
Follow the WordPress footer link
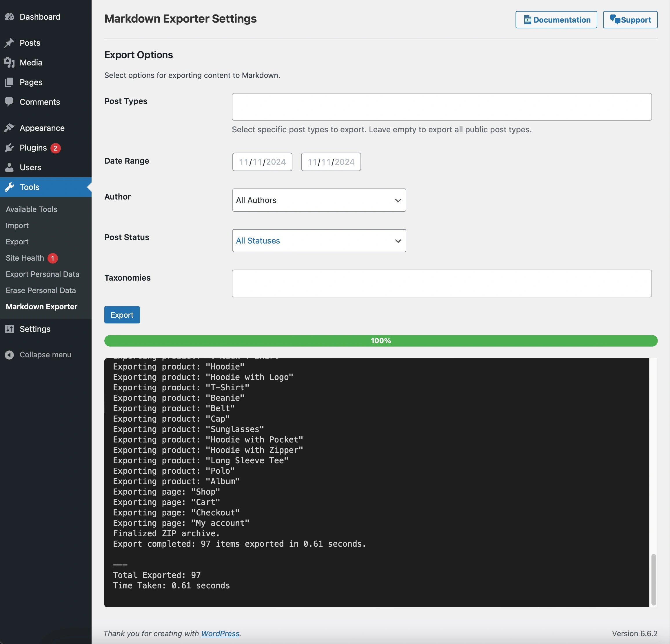pos(220,633)
